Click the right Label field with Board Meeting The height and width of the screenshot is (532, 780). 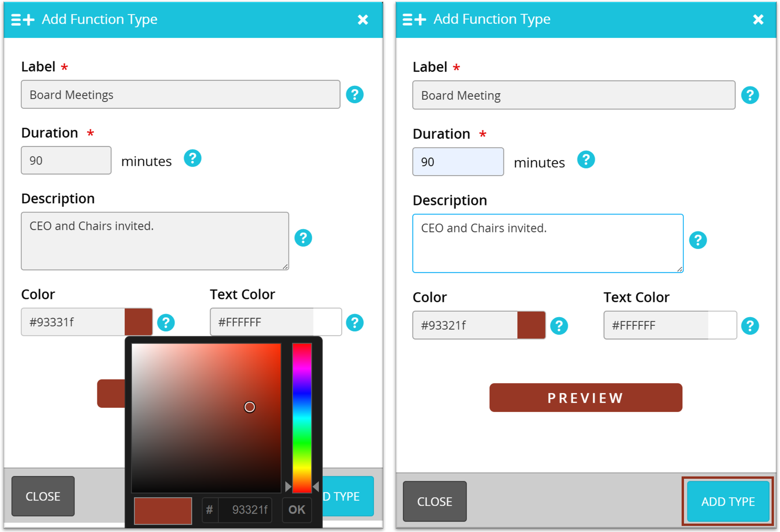tap(573, 95)
